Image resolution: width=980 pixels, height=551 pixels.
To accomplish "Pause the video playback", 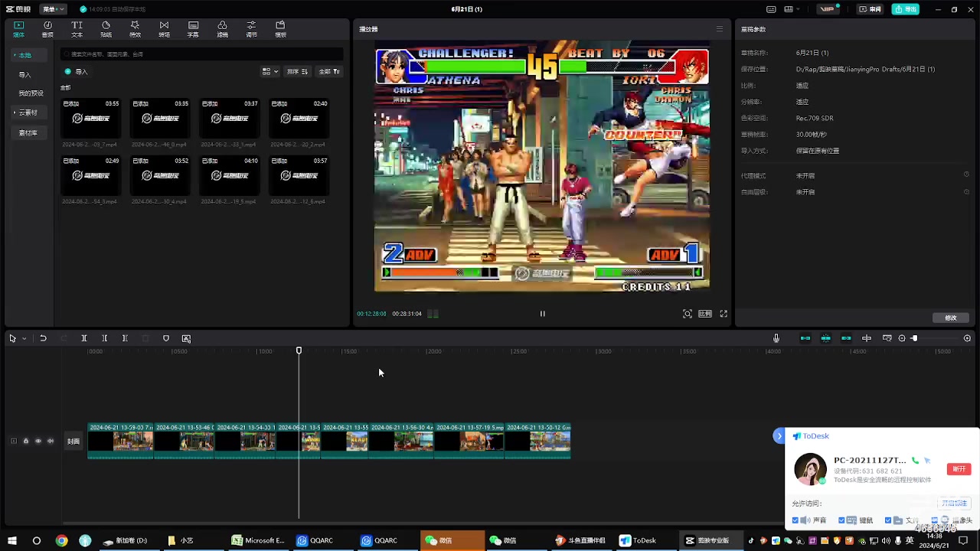I will (x=542, y=314).
